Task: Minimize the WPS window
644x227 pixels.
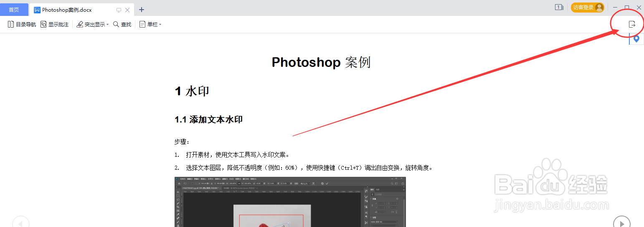Action: pos(616,8)
